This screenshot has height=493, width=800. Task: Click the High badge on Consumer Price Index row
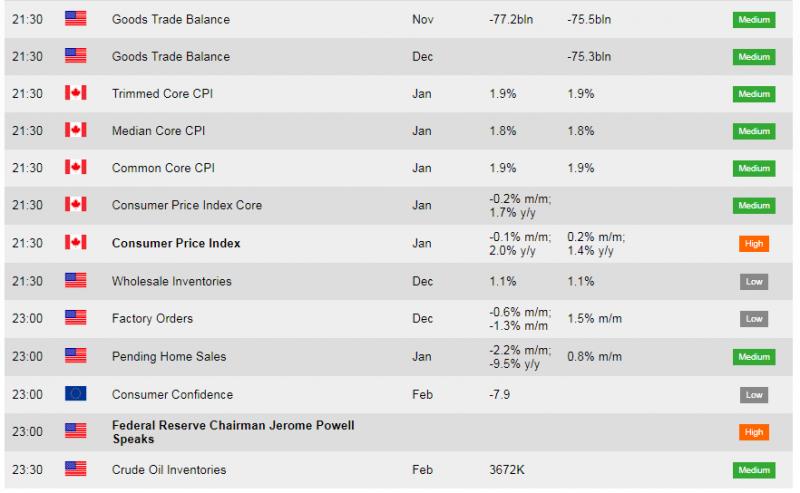754,244
